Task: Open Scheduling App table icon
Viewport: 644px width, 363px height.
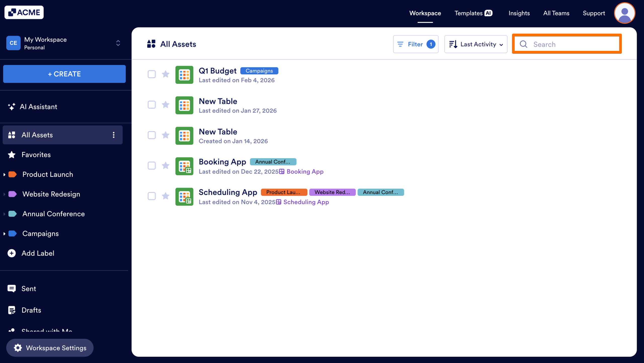Action: (184, 196)
